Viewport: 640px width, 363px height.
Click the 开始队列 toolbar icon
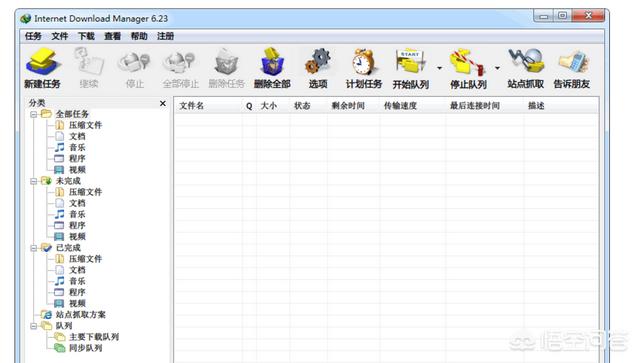[x=410, y=62]
